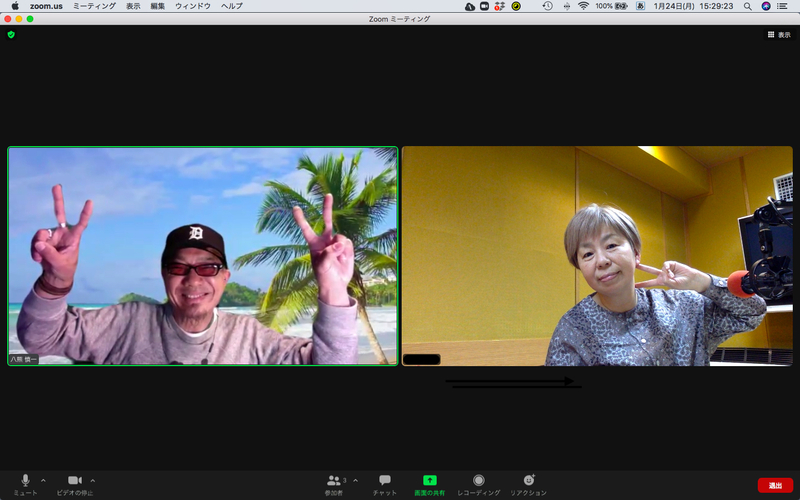Click the Wi-Fi status icon

coord(583,6)
